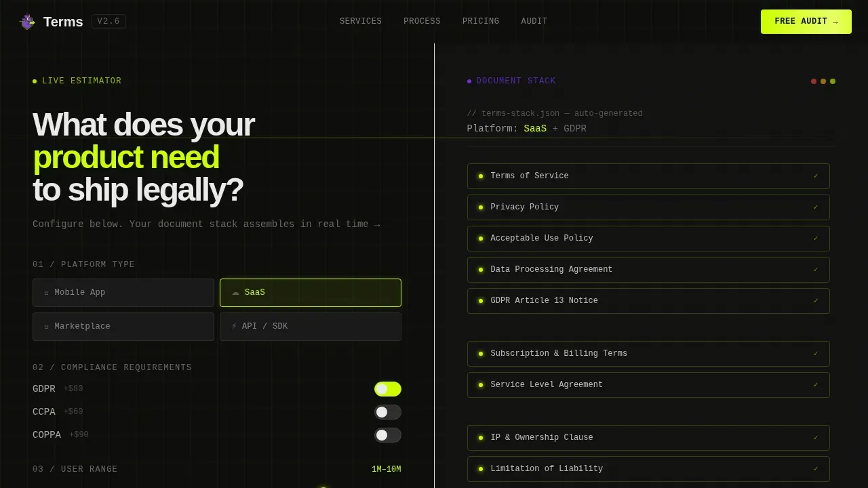Click the checkmark on IP & Ownership Clause
Viewport: 868px width, 488px height.
[x=816, y=438]
